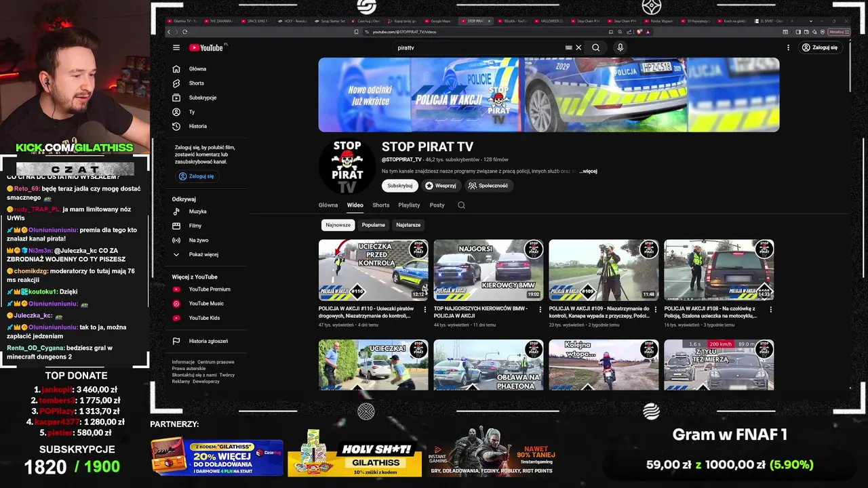Click the Centrum prasowe footer link
The image size is (868, 488).
pyautogui.click(x=216, y=362)
